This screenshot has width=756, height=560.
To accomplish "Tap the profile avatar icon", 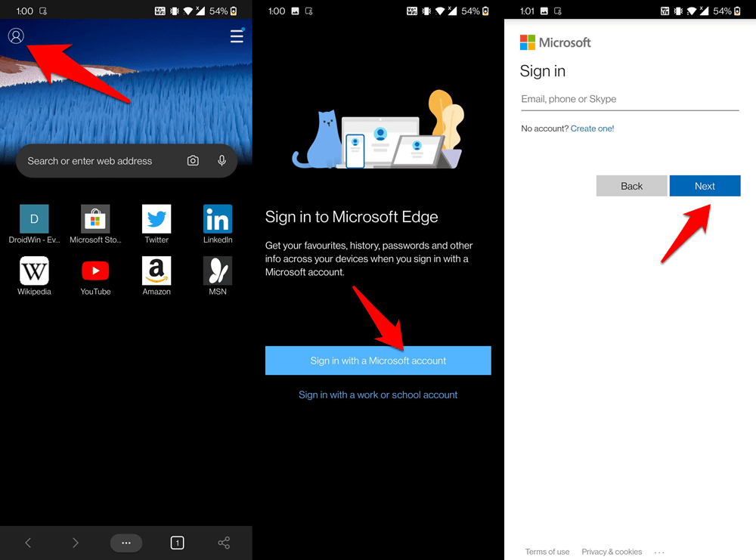I will (x=16, y=36).
